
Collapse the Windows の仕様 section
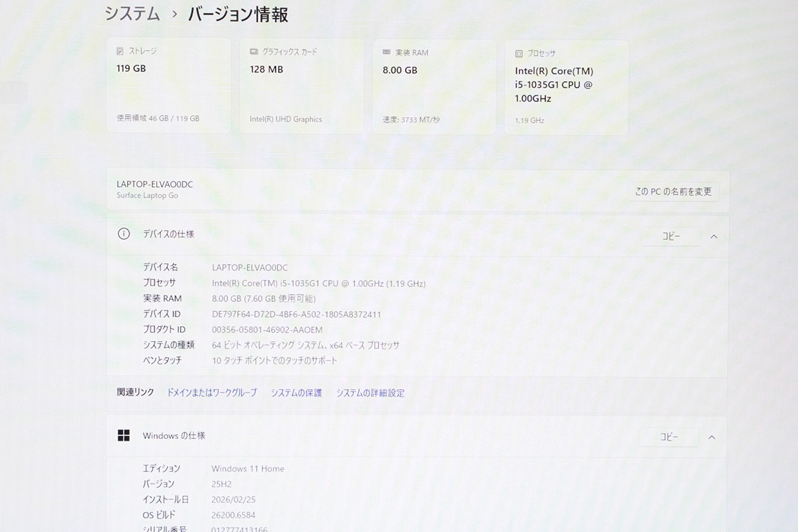[712, 437]
